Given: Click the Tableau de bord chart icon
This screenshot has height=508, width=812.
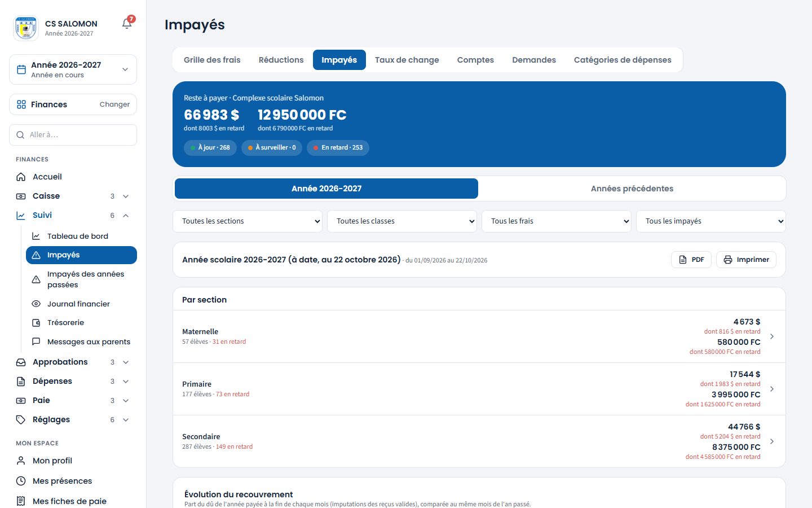Looking at the screenshot, I should 36,236.
